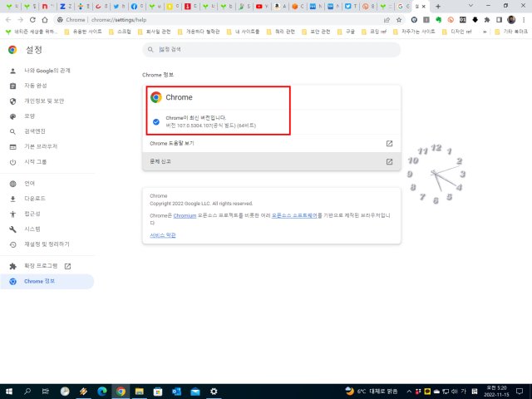Open the 기타 북마크 folder
532x399 pixels.
(x=511, y=32)
